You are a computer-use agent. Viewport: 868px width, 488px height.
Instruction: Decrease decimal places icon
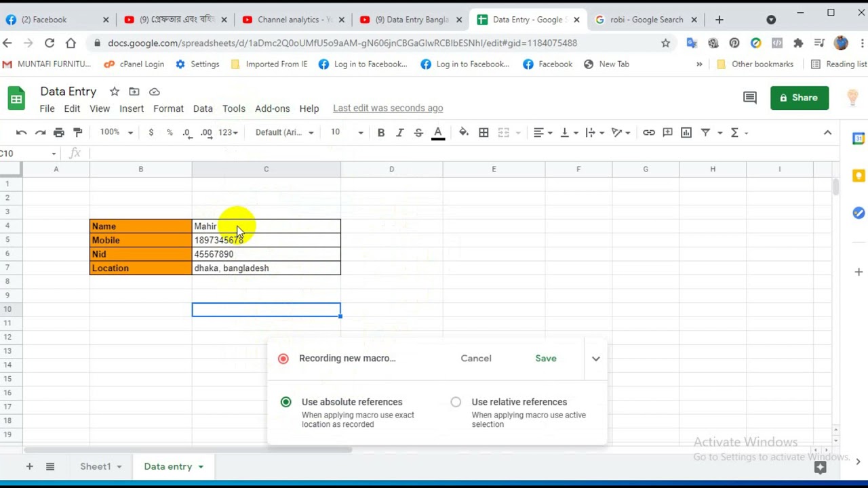[187, 133]
